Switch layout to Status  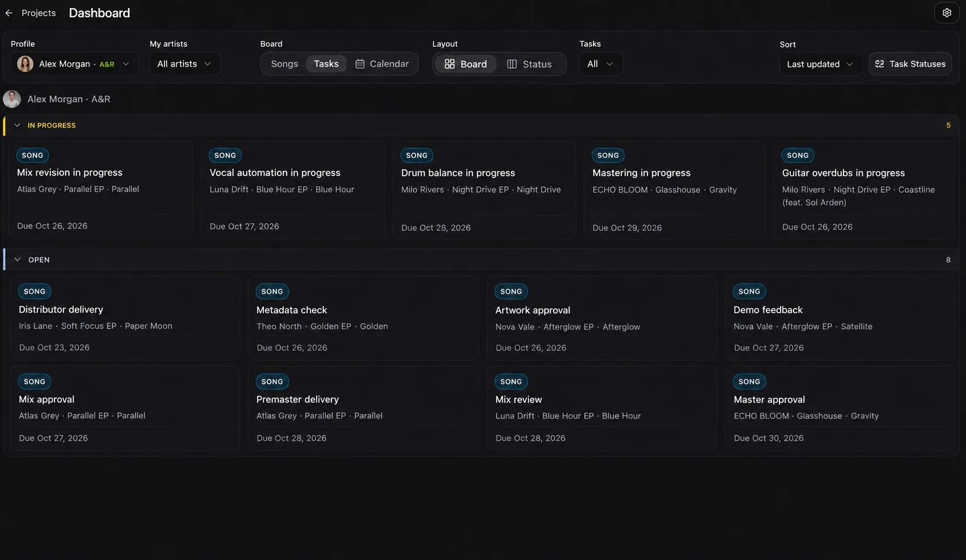(x=530, y=64)
